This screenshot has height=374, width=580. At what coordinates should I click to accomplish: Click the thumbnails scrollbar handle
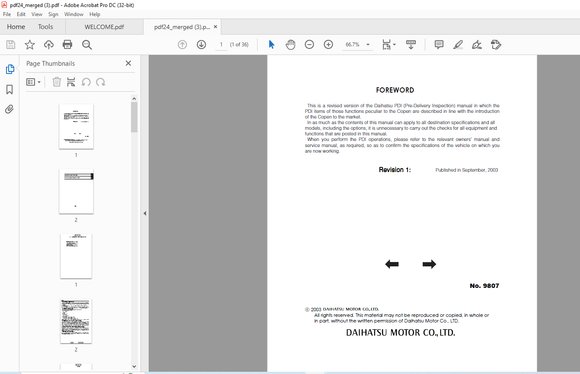134,117
